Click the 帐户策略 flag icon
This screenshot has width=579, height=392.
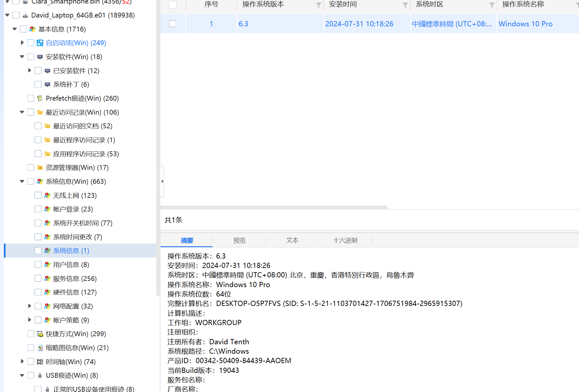click(47, 320)
